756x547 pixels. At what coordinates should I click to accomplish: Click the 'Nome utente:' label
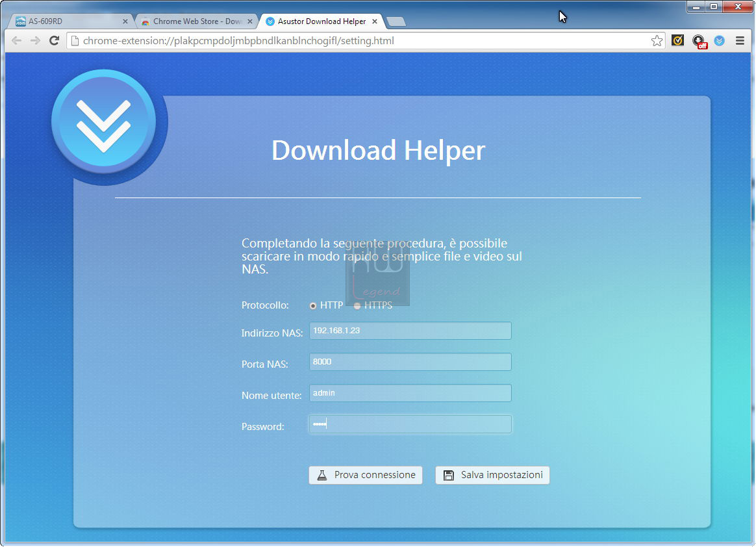coord(271,396)
